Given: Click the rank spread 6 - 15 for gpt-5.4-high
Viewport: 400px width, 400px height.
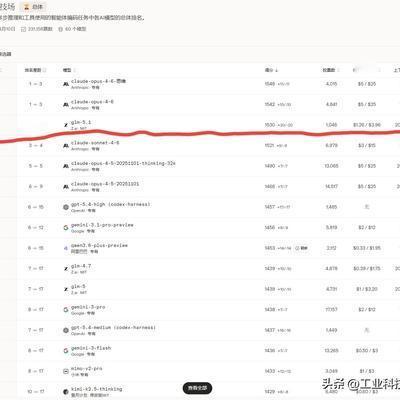Looking at the screenshot, I should [36, 207].
